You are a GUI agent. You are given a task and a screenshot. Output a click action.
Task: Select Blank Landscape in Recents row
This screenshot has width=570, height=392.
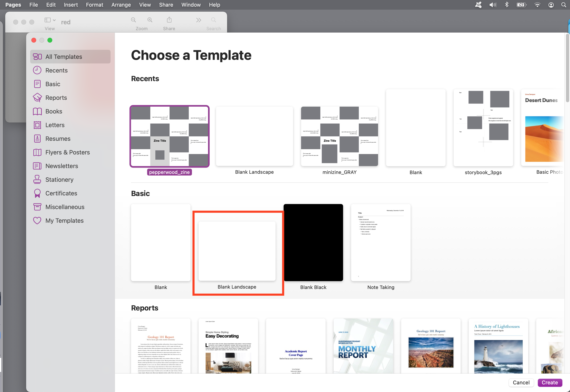pyautogui.click(x=254, y=136)
